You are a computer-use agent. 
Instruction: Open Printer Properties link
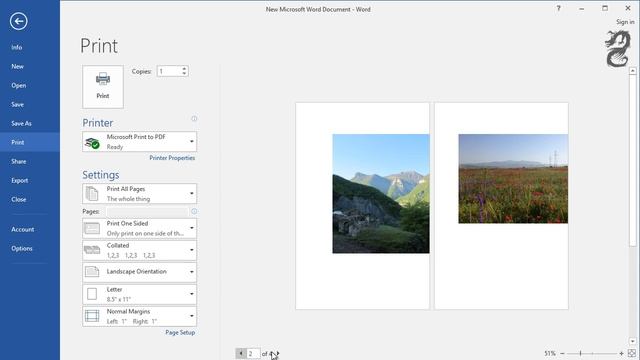tap(172, 158)
